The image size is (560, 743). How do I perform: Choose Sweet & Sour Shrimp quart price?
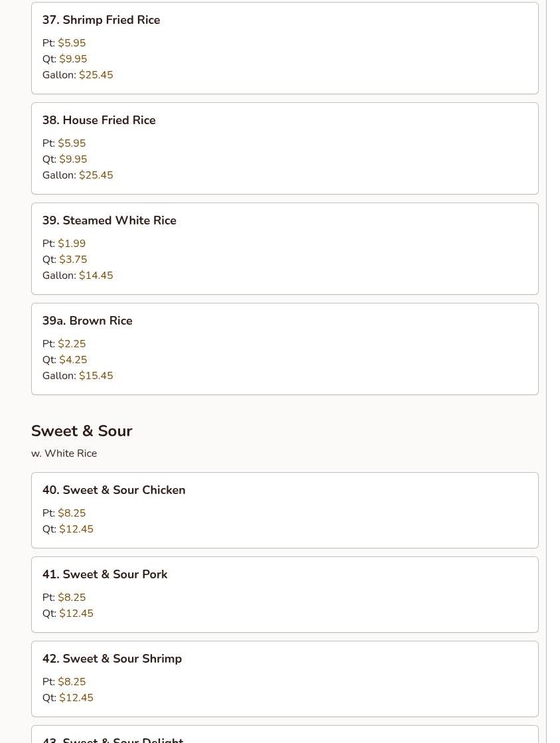point(76,698)
